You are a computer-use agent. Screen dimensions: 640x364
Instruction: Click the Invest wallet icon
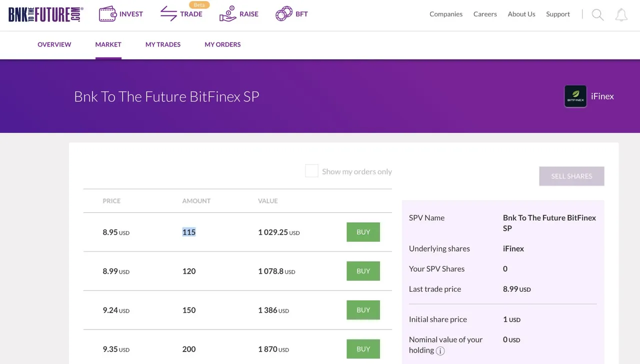(107, 14)
